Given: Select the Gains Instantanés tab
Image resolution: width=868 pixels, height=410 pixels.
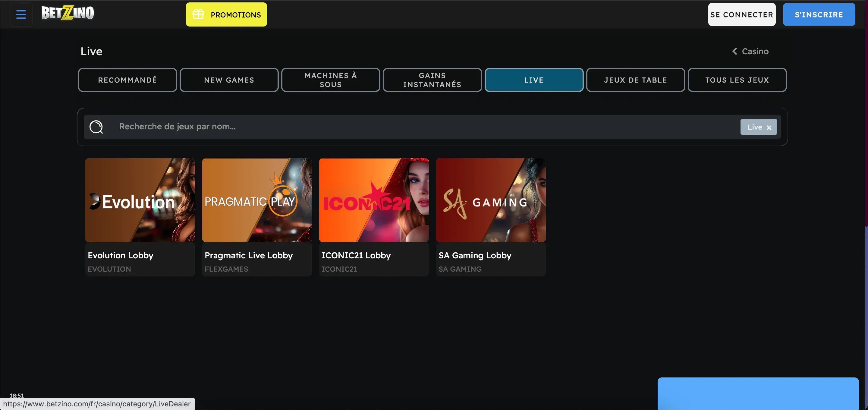Looking at the screenshot, I should [432, 80].
